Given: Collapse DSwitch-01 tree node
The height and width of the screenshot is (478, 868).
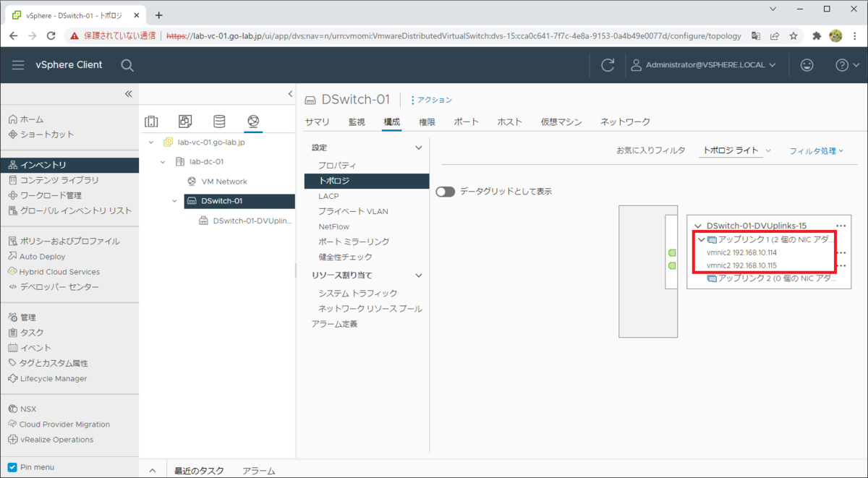Looking at the screenshot, I should point(175,201).
